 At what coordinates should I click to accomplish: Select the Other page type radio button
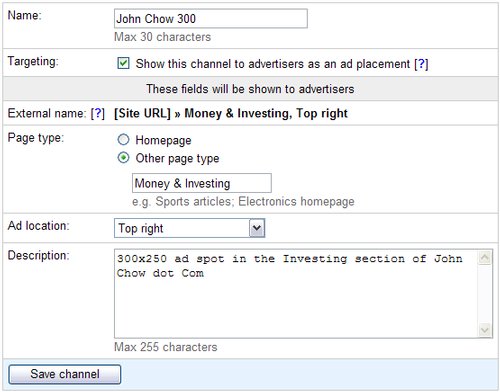pos(123,158)
